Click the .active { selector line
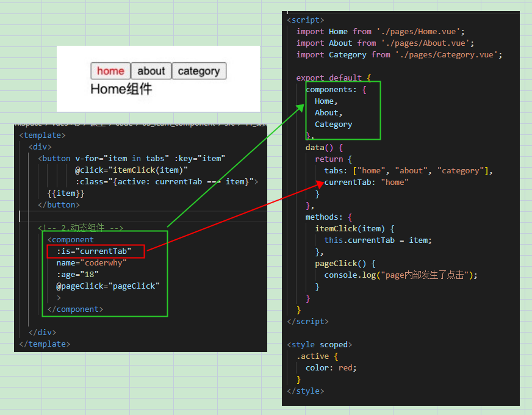The width and height of the screenshot is (532, 415). tap(317, 356)
